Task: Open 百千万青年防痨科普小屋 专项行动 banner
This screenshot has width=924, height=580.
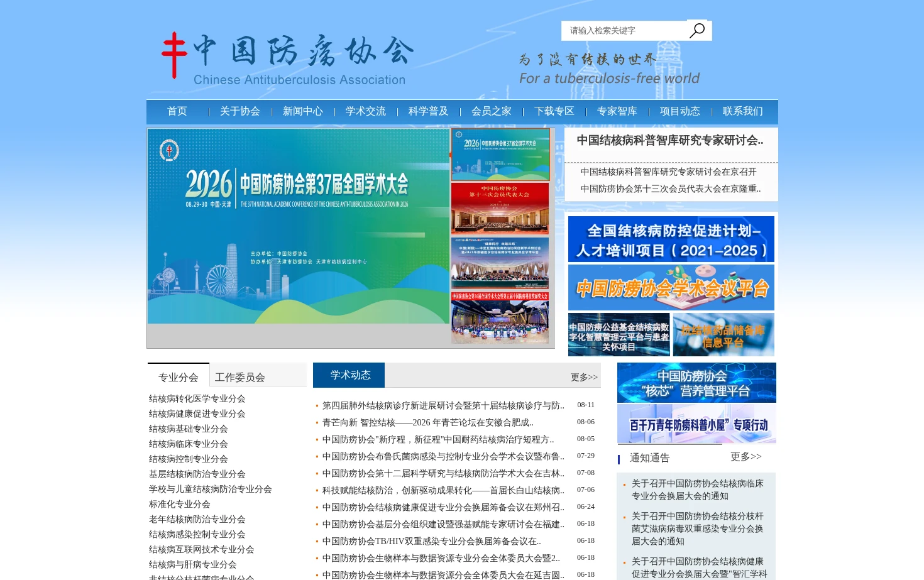Action: pyautogui.click(x=696, y=424)
